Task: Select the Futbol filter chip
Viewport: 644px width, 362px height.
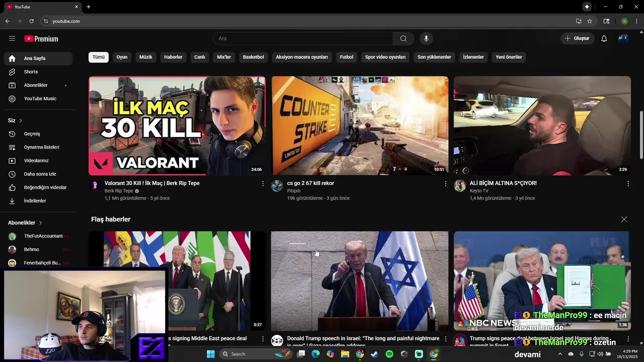Action: [347, 57]
